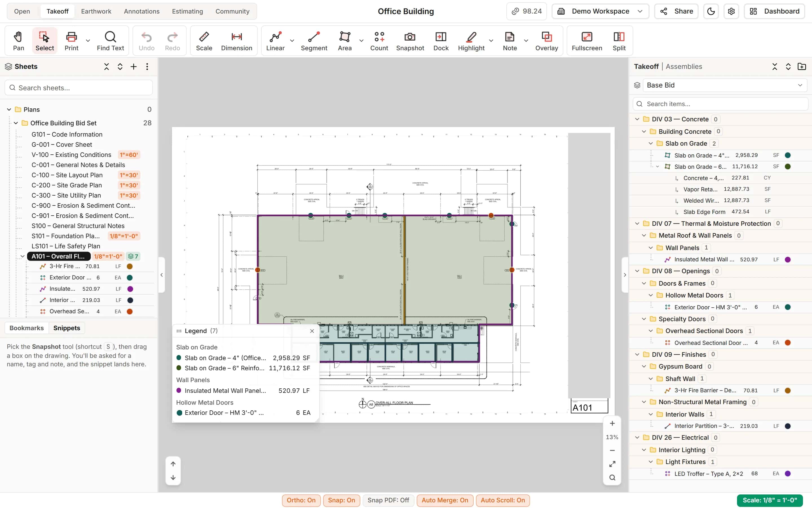Screen dimensions: 812x508
Task: Select the Highlight tool
Action: 471,41
